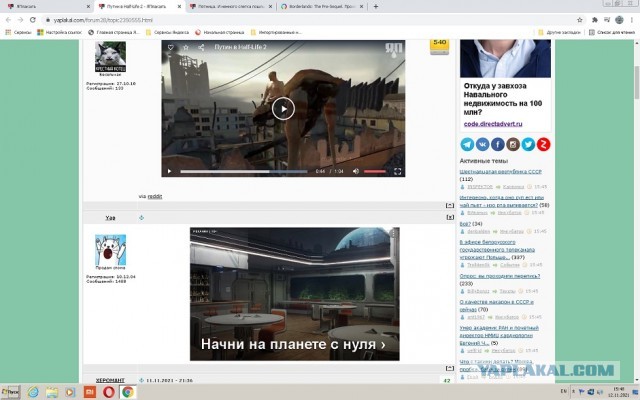Open the Telegram social icon
This screenshot has height=400, width=640.
click(x=467, y=144)
